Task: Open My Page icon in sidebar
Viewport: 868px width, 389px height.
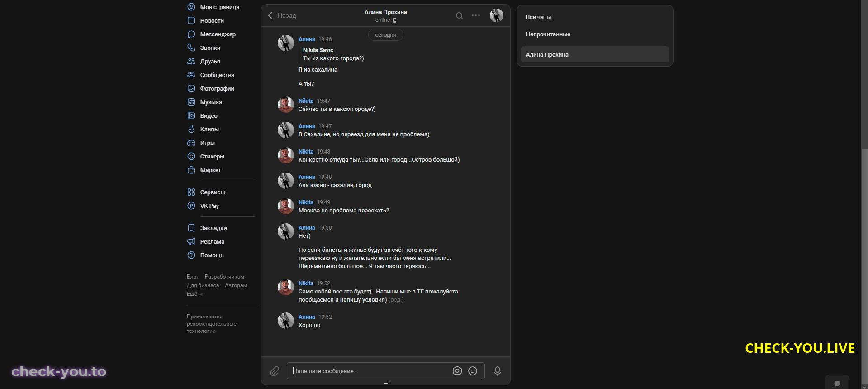Action: [x=191, y=7]
